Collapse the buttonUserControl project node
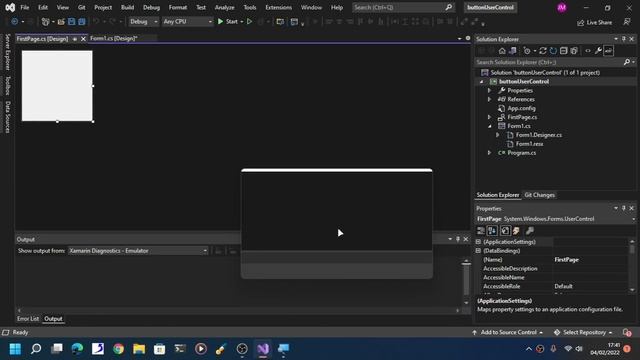 coord(482,82)
